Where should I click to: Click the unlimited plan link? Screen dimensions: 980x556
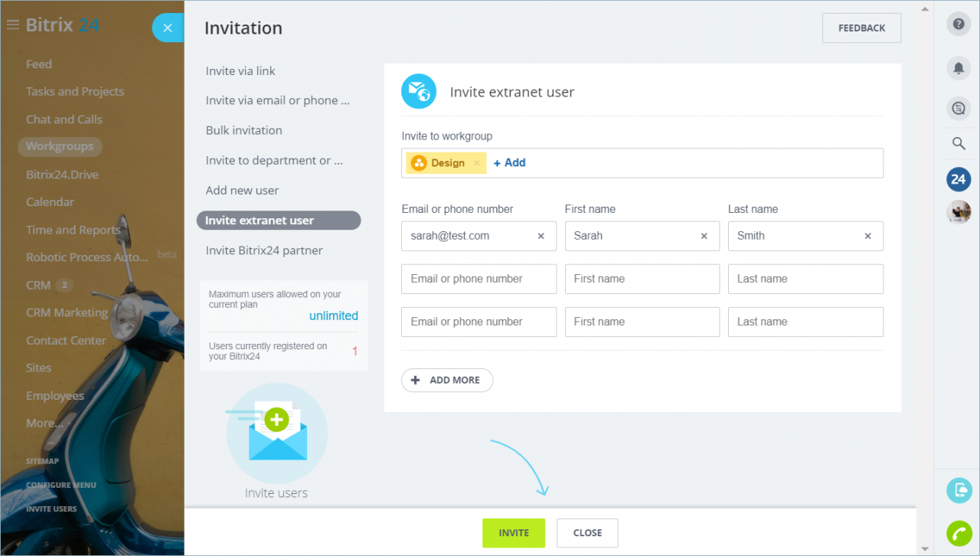[x=334, y=316]
